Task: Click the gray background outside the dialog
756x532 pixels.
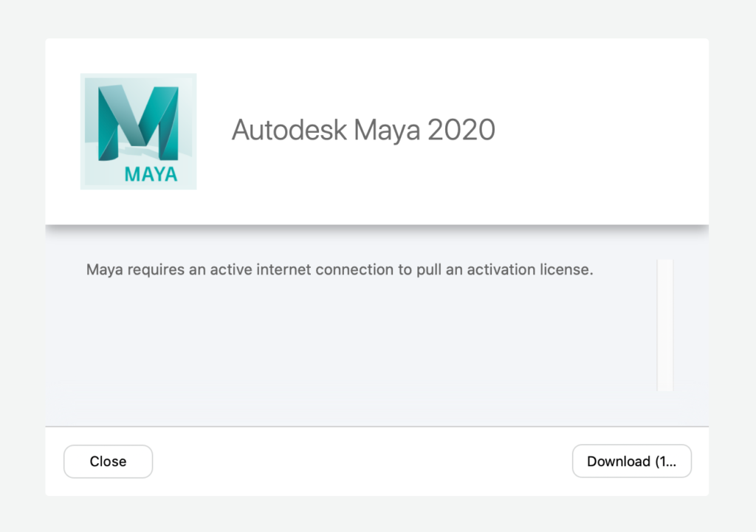Action: click(x=377, y=19)
